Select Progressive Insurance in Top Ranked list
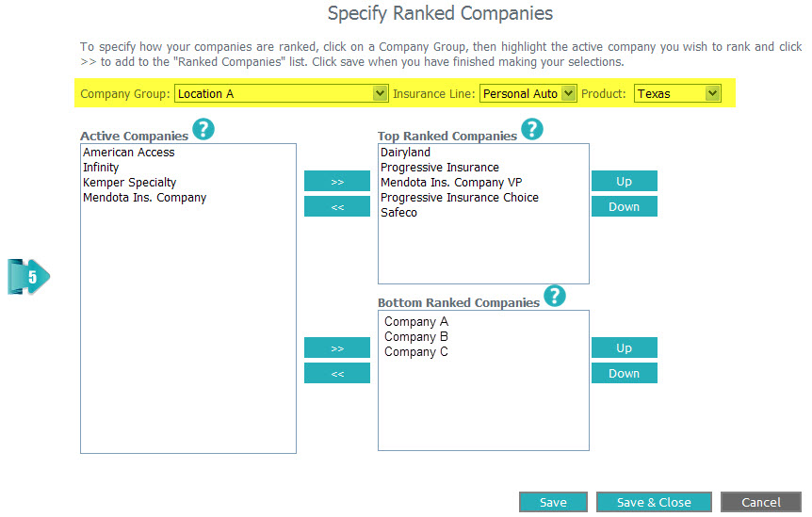This screenshot has height=517, width=812. (440, 168)
